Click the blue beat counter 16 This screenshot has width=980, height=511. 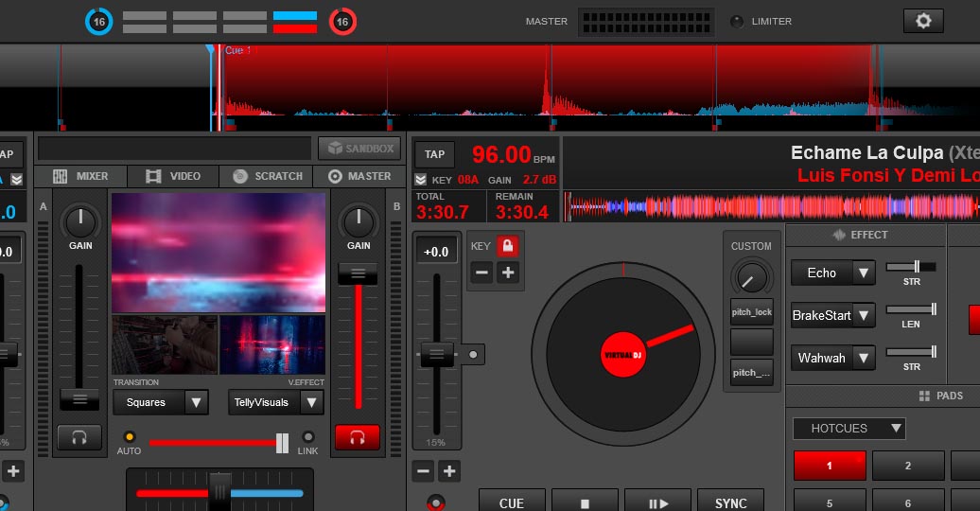coord(98,22)
